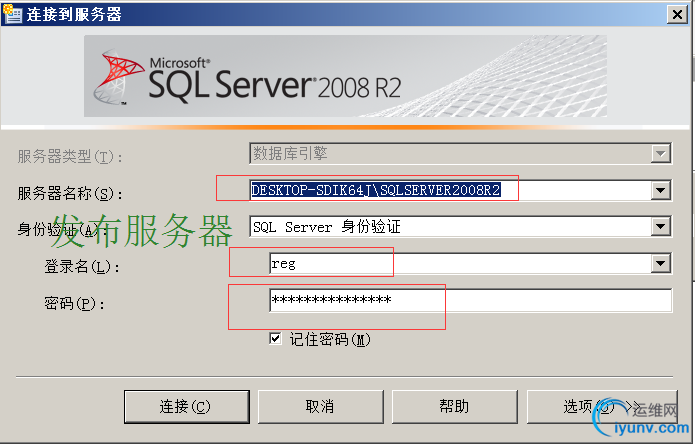The height and width of the screenshot is (444, 695).
Task: Click the dialog title bar icon
Action: click(x=12, y=13)
